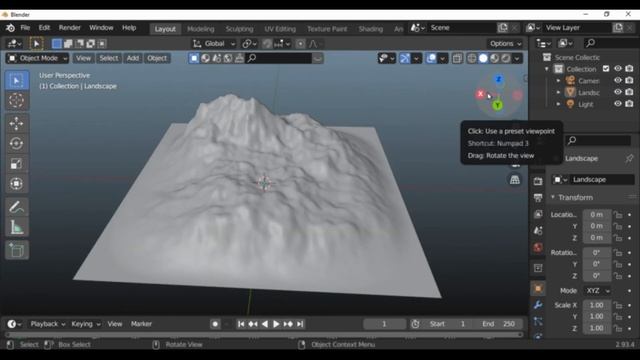
Task: Switch to the Modeling workspace tab
Action: pyautogui.click(x=200, y=29)
